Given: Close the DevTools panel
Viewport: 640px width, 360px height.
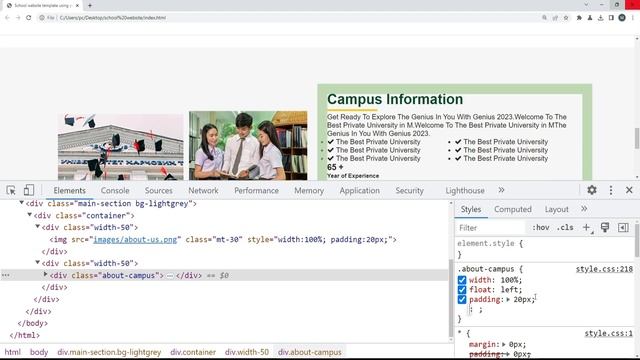Looking at the screenshot, I should pyautogui.click(x=629, y=190).
